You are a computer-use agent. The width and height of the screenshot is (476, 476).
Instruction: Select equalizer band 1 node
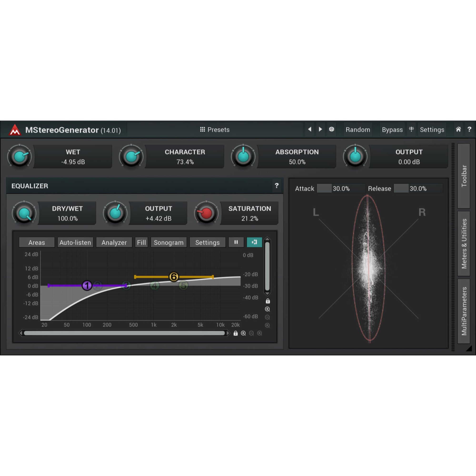(x=87, y=286)
